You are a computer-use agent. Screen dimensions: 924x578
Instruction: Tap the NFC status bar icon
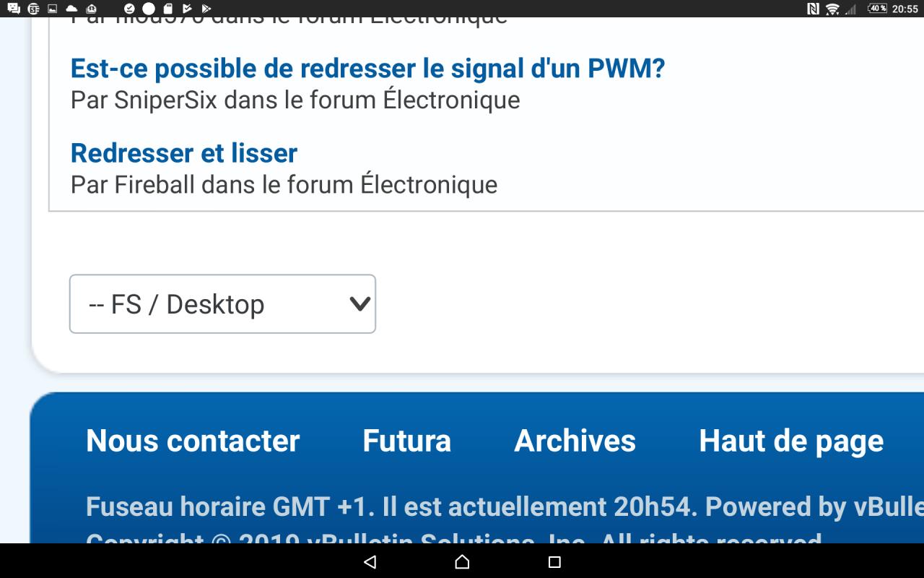click(x=813, y=9)
